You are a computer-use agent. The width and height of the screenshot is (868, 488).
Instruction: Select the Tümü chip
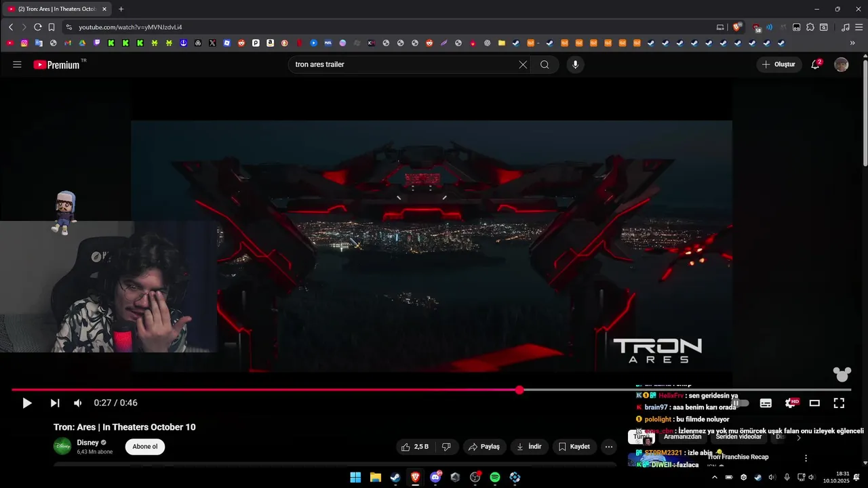642,437
